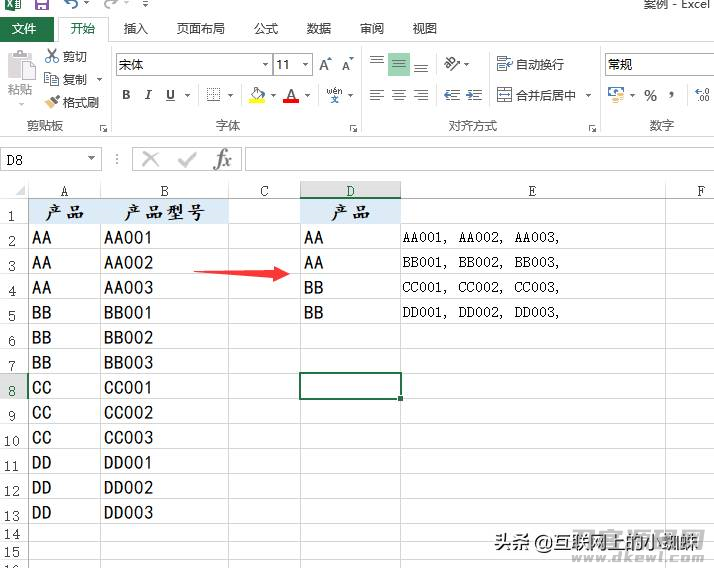Click the increase indent icon

[x=474, y=95]
